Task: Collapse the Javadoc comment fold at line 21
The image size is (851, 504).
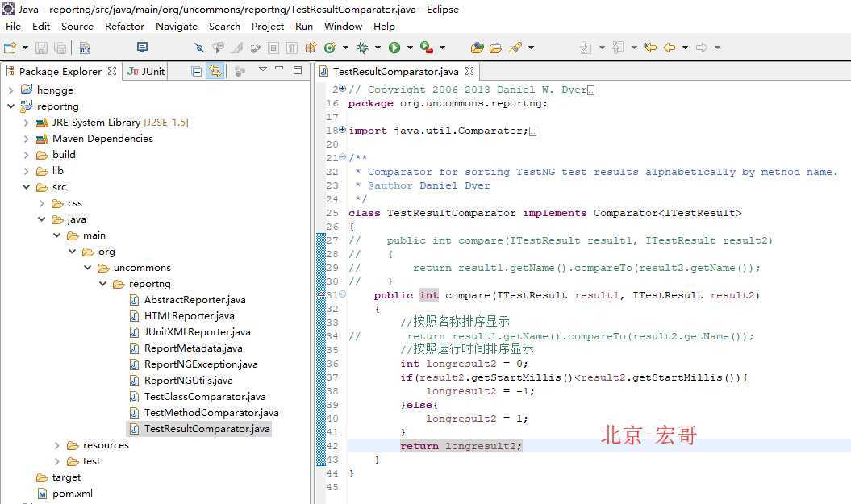Action: (x=343, y=157)
